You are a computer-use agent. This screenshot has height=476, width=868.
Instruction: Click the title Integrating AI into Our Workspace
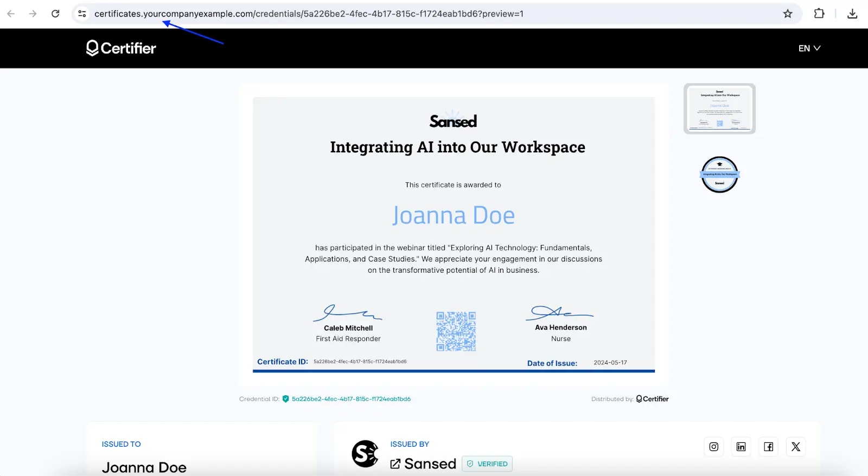(457, 147)
